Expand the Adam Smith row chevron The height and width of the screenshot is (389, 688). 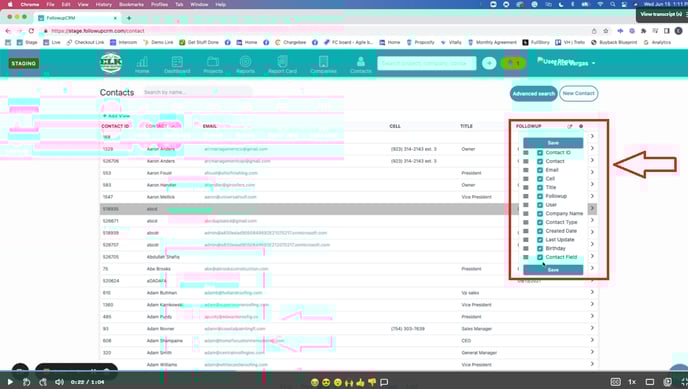coord(592,352)
